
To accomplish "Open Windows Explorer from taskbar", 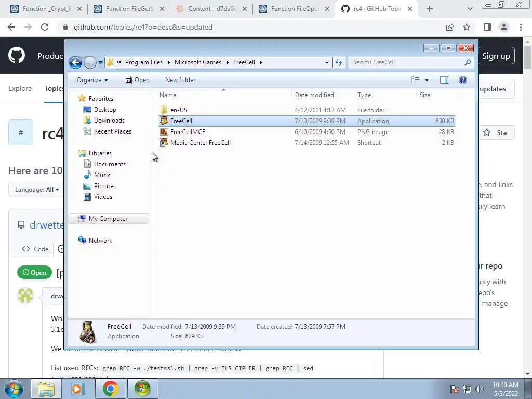I will point(46,389).
